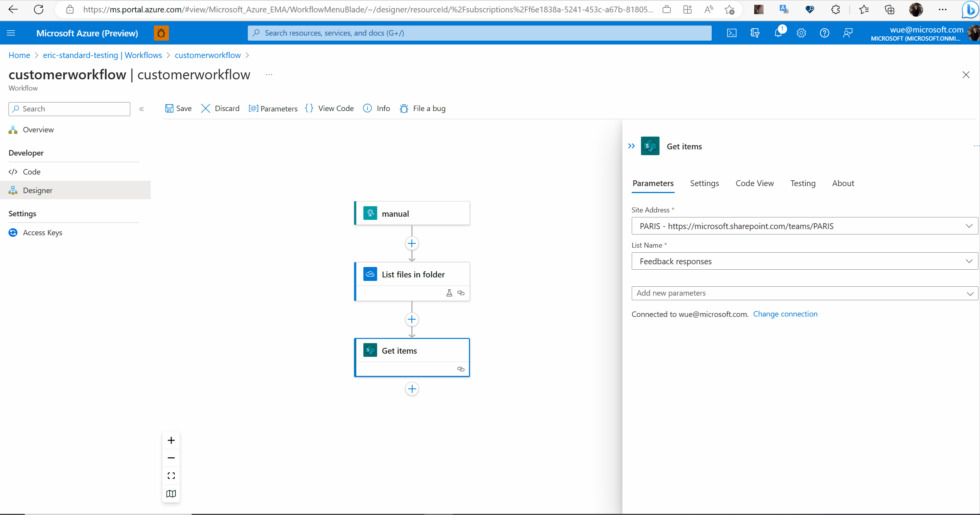Viewport: 980px width, 515px height.
Task: Zoom out the workflow canvas
Action: click(x=171, y=458)
